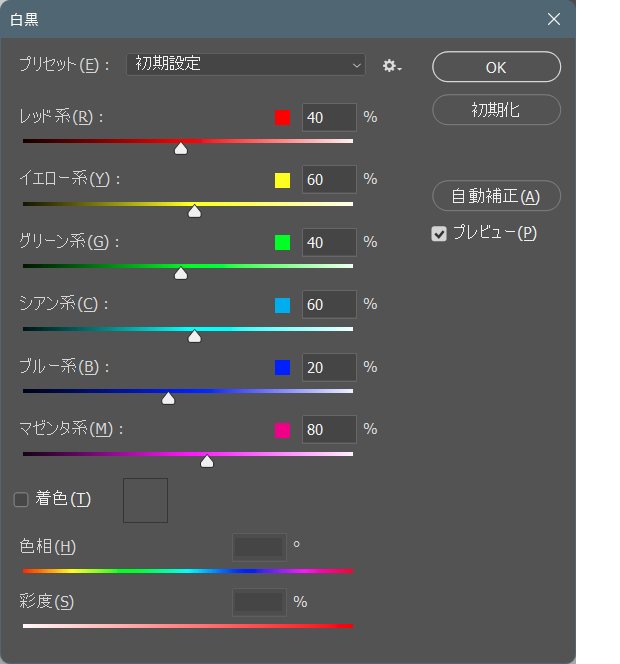
Task: Enable the 着色 (Tint) checkbox
Action: (21, 499)
